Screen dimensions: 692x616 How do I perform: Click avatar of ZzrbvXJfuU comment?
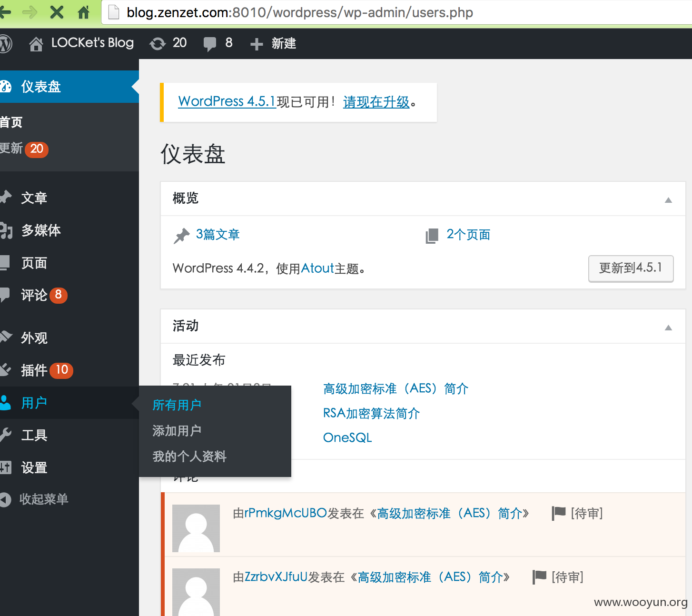pos(196,592)
